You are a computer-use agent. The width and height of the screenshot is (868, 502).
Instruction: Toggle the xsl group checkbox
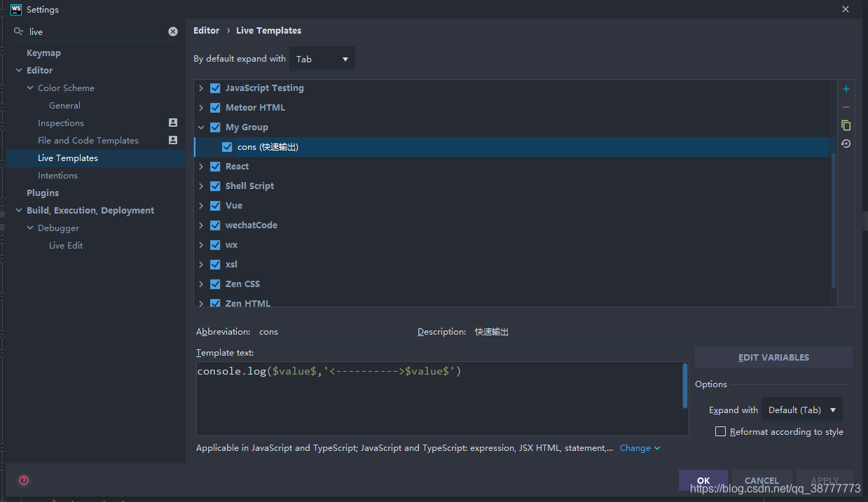tap(215, 265)
